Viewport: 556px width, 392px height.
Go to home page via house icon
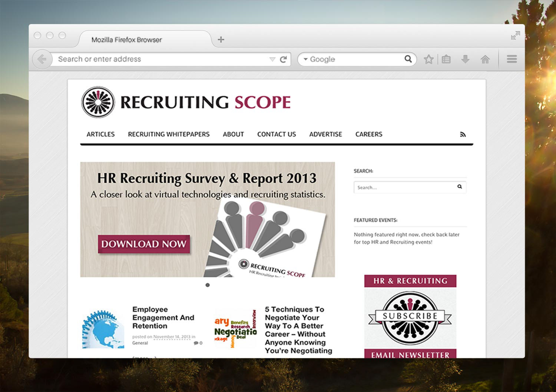[485, 59]
